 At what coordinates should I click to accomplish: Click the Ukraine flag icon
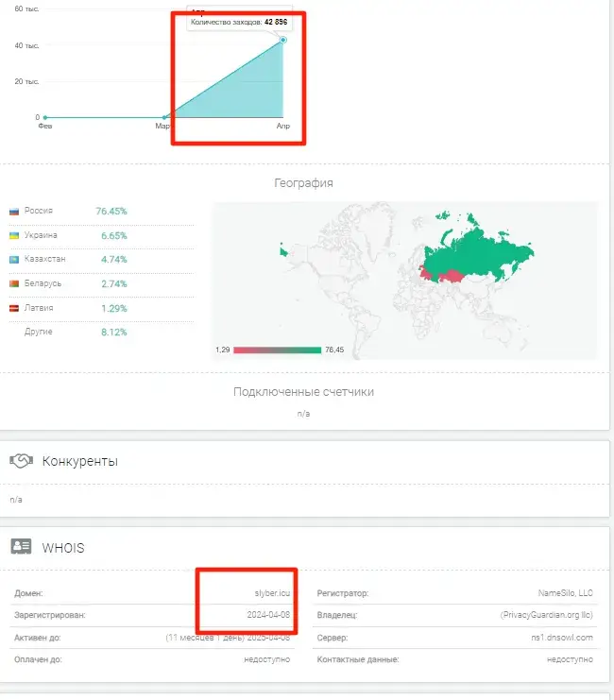tap(14, 235)
